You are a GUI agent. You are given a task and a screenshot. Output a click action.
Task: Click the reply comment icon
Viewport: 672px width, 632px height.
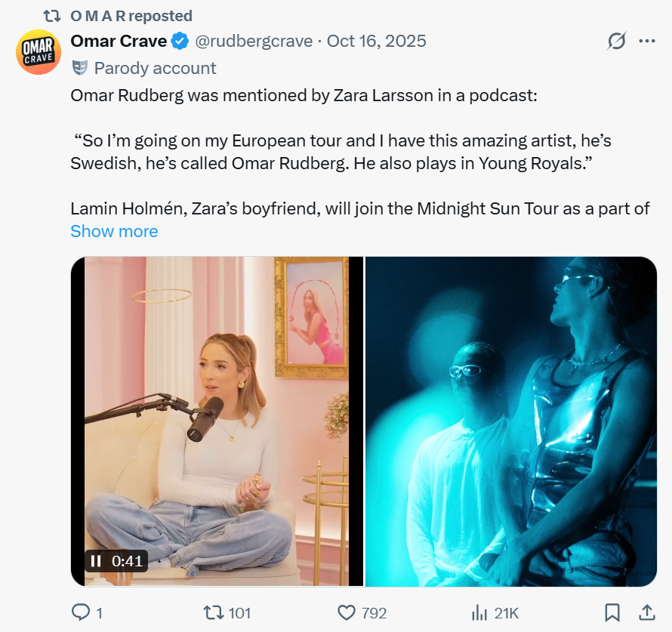click(x=81, y=612)
